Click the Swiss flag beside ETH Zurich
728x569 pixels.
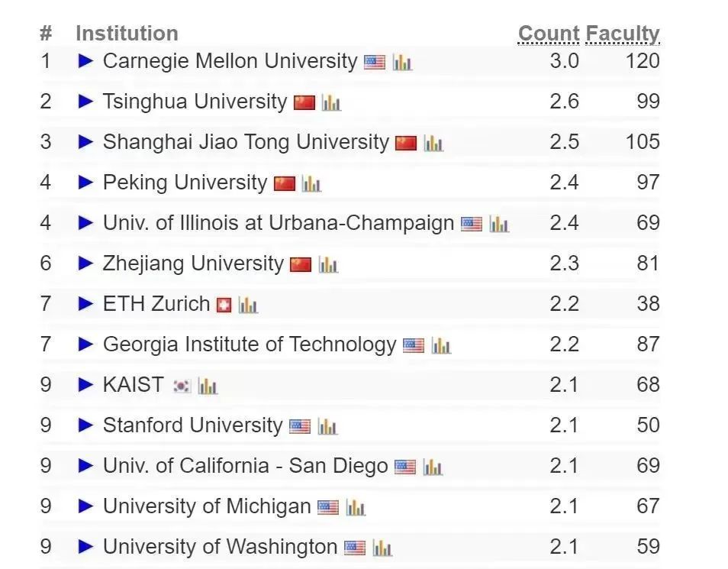pyautogui.click(x=224, y=305)
